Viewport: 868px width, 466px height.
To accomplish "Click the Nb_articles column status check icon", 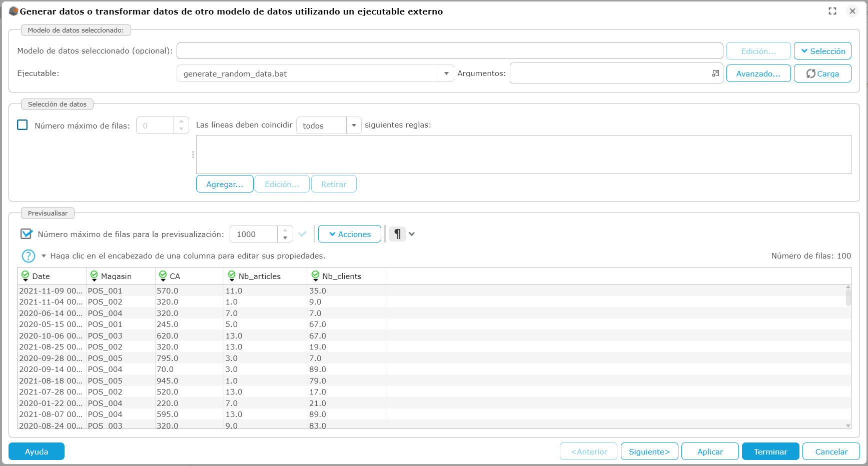I will point(232,276).
